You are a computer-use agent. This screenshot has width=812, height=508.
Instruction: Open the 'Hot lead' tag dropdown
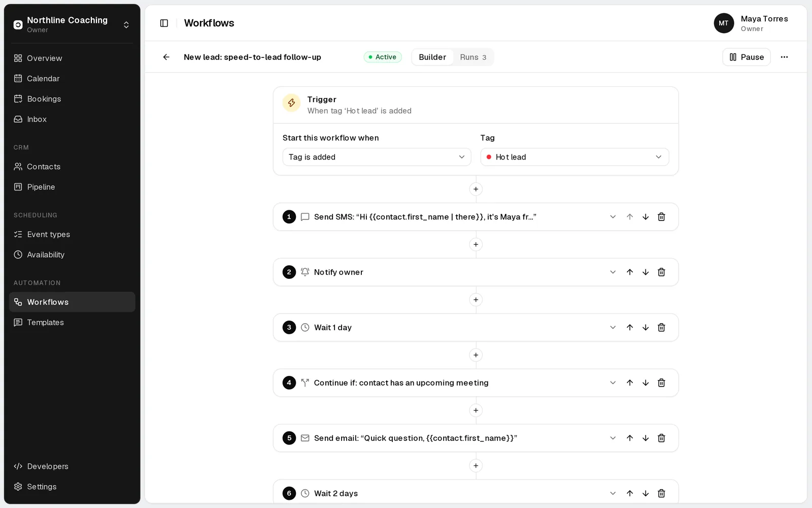574,157
